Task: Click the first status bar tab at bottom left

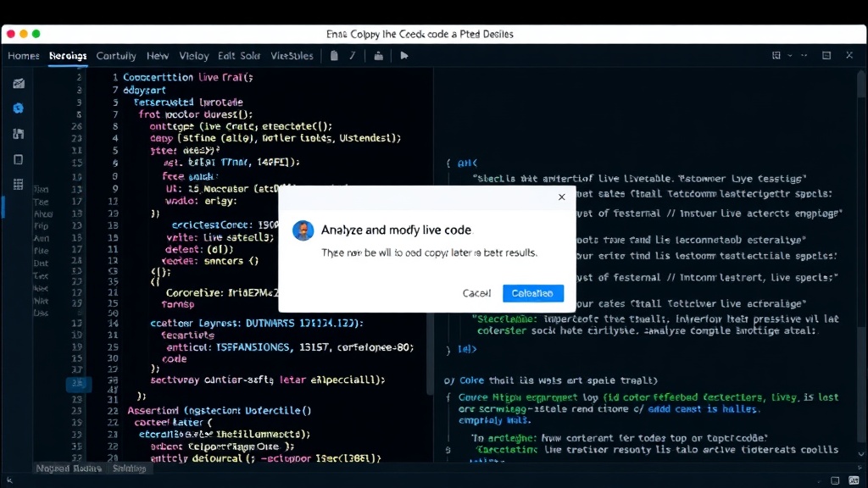Action: (x=69, y=469)
